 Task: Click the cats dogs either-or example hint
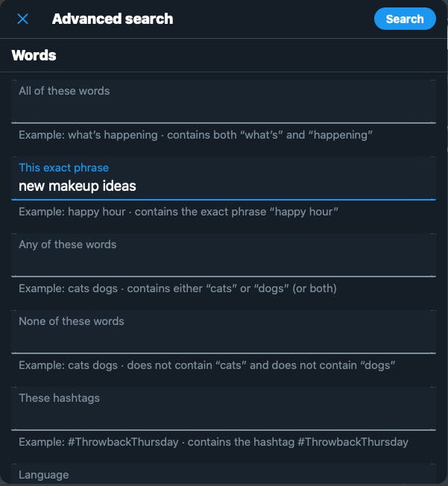tap(177, 288)
